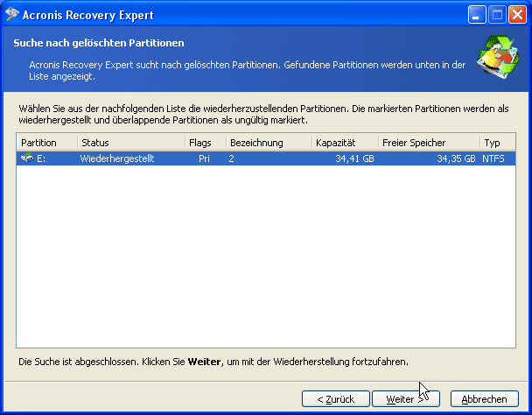Image resolution: width=532 pixels, height=415 pixels.
Task: Click the 'E:' partition label
Action: [x=41, y=158]
